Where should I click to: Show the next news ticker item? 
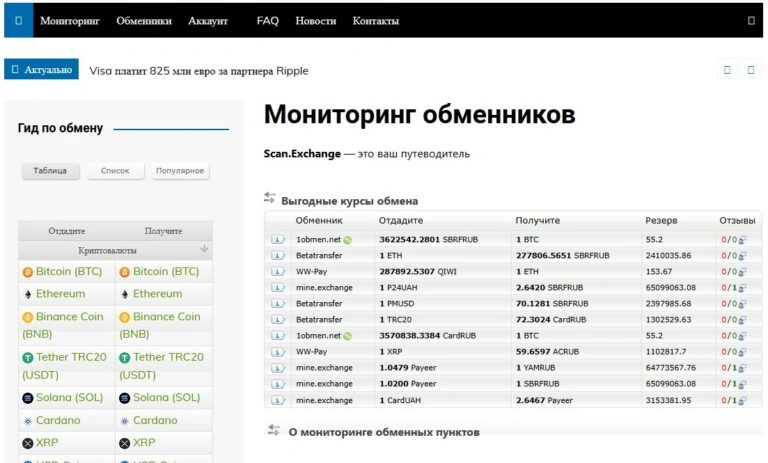coord(751,70)
